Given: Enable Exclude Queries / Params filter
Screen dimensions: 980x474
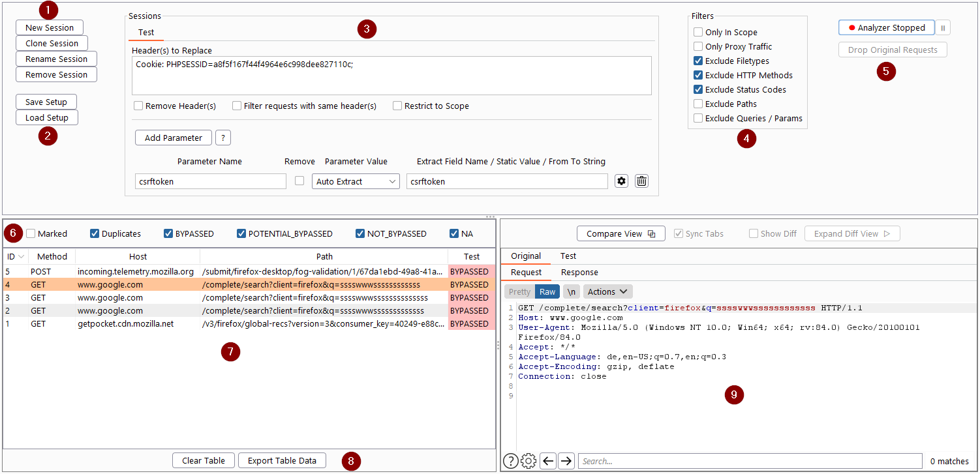Looking at the screenshot, I should click(698, 118).
